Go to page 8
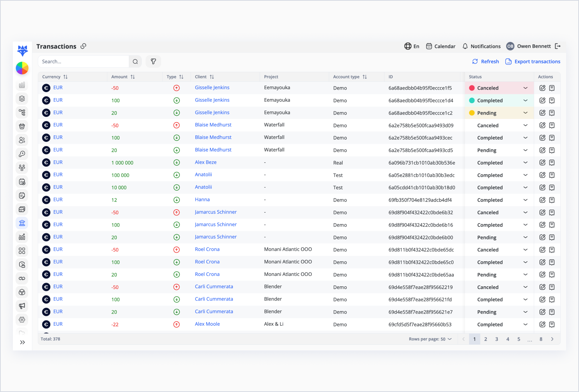Screen dimensions: 579x392 click(x=541, y=339)
